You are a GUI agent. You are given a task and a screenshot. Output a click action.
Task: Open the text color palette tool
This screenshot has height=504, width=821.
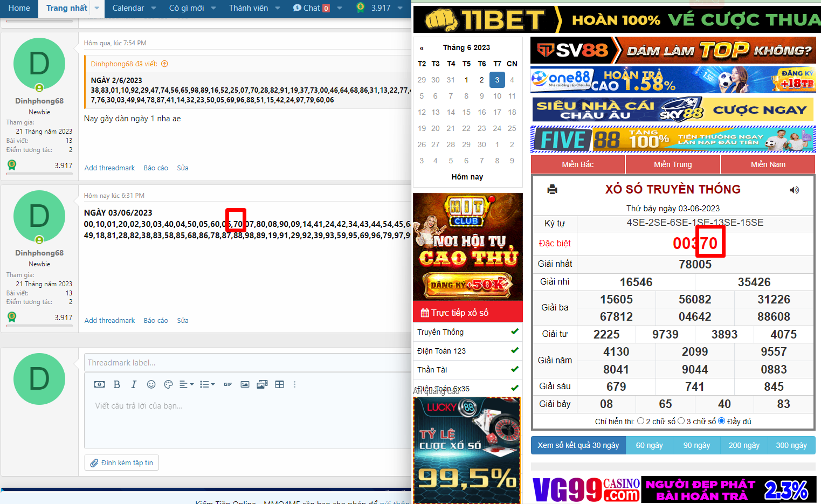[168, 384]
